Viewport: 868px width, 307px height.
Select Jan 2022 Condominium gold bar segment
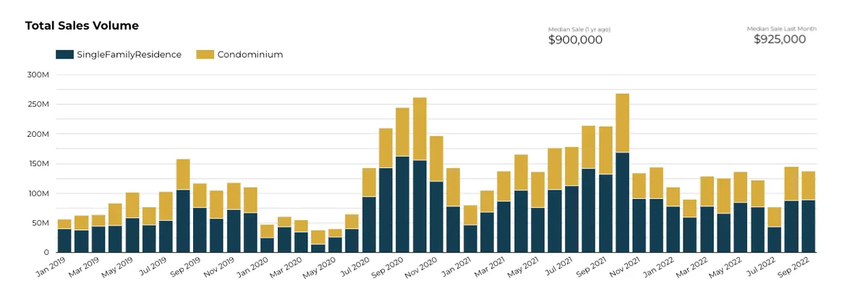click(673, 197)
